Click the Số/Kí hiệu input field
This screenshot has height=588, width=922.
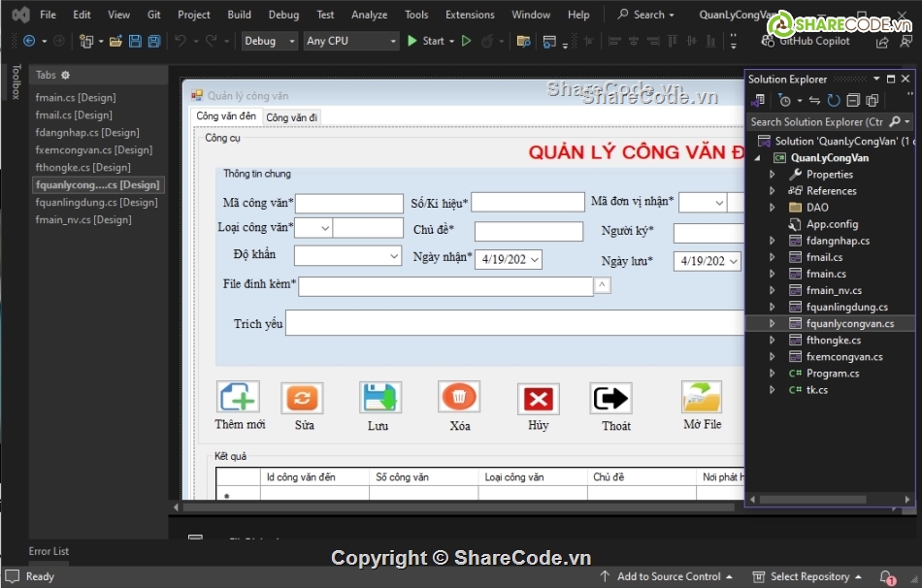point(528,202)
